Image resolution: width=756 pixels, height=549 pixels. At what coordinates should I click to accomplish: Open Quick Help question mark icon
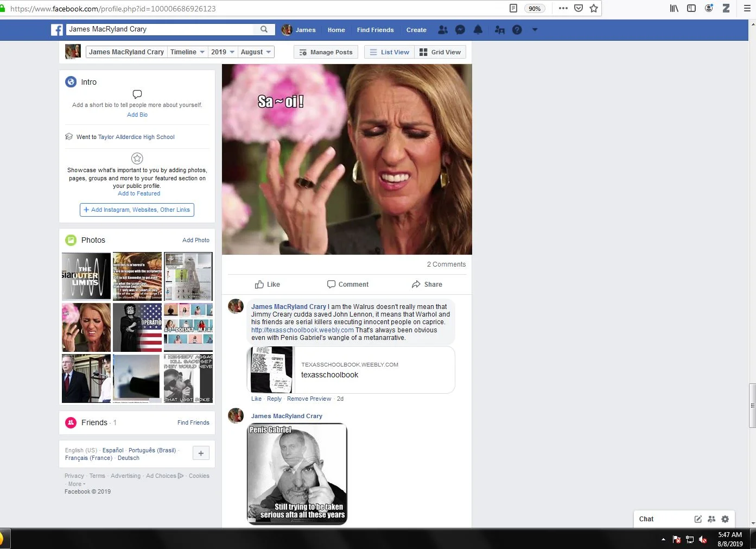[517, 30]
